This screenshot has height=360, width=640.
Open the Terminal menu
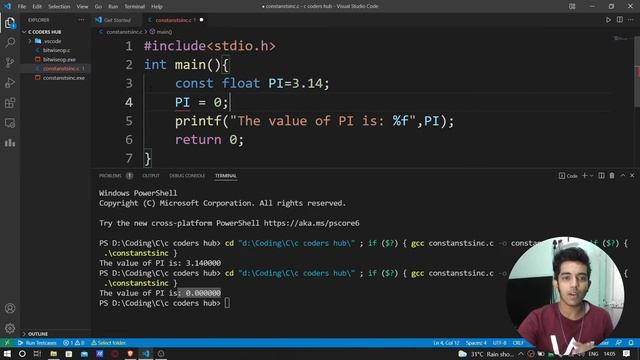click(x=135, y=7)
